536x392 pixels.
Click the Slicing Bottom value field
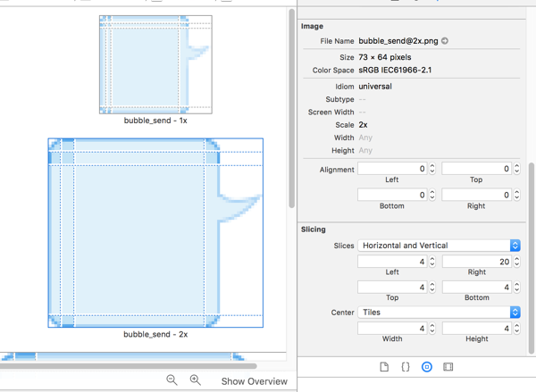tap(476, 287)
